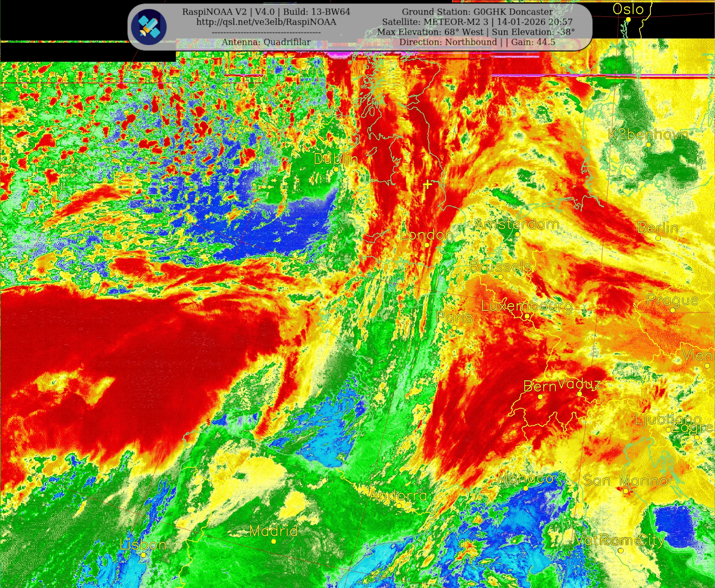Open the qsl.net RaspiNOAA URL text

(266, 22)
